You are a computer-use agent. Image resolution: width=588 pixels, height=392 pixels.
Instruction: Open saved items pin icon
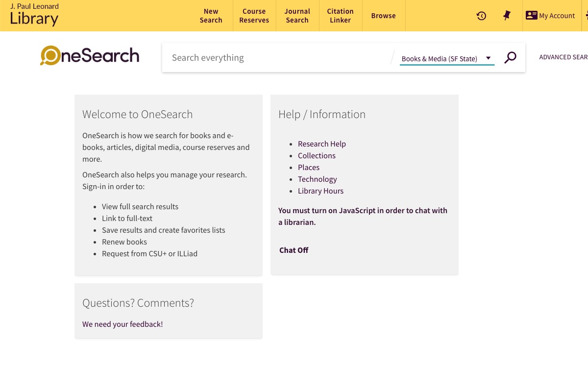tap(507, 16)
